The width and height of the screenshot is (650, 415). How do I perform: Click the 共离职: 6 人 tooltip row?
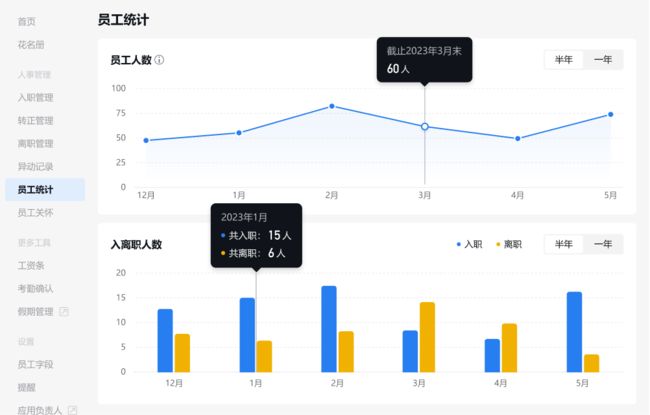(253, 253)
